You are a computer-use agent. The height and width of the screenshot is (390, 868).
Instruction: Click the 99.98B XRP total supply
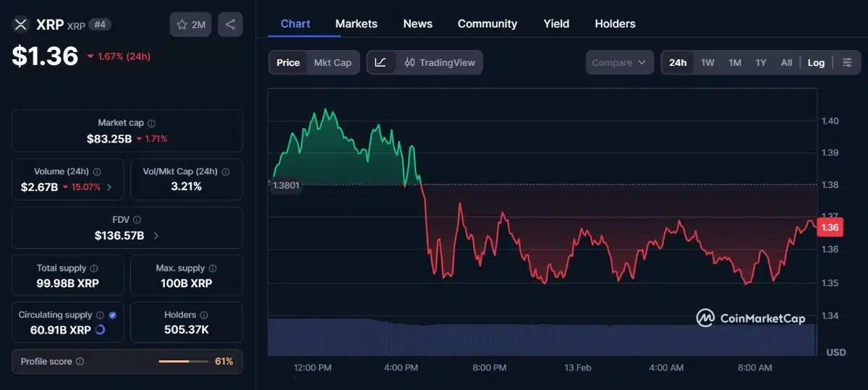tap(67, 283)
